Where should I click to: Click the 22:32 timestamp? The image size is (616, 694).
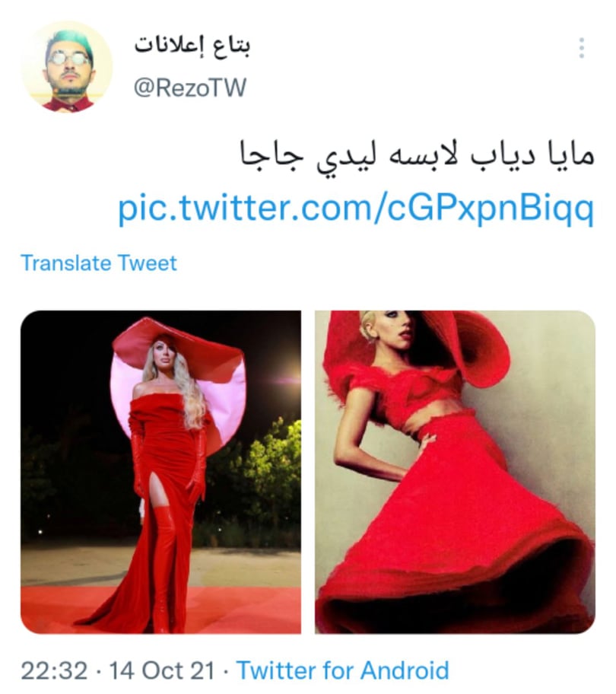(x=55, y=670)
